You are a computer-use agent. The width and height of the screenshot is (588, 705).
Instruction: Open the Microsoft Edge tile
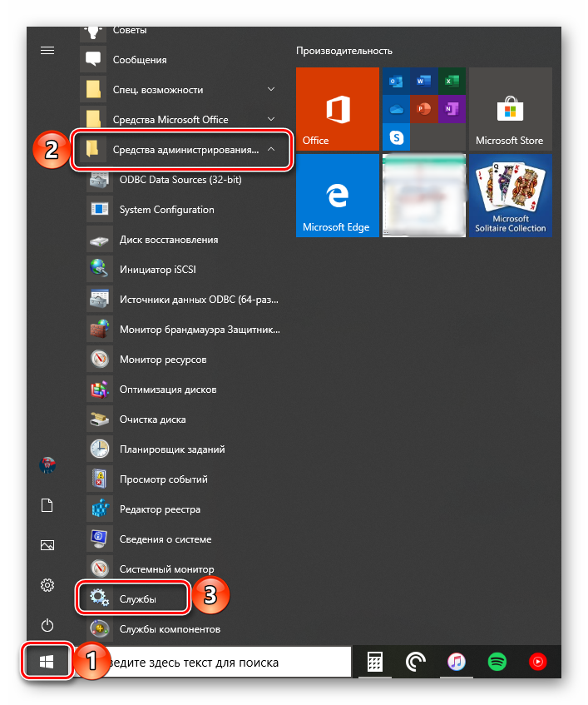point(338,196)
